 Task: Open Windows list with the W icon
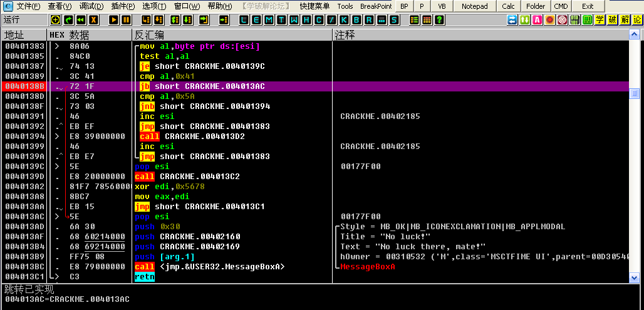click(294, 19)
